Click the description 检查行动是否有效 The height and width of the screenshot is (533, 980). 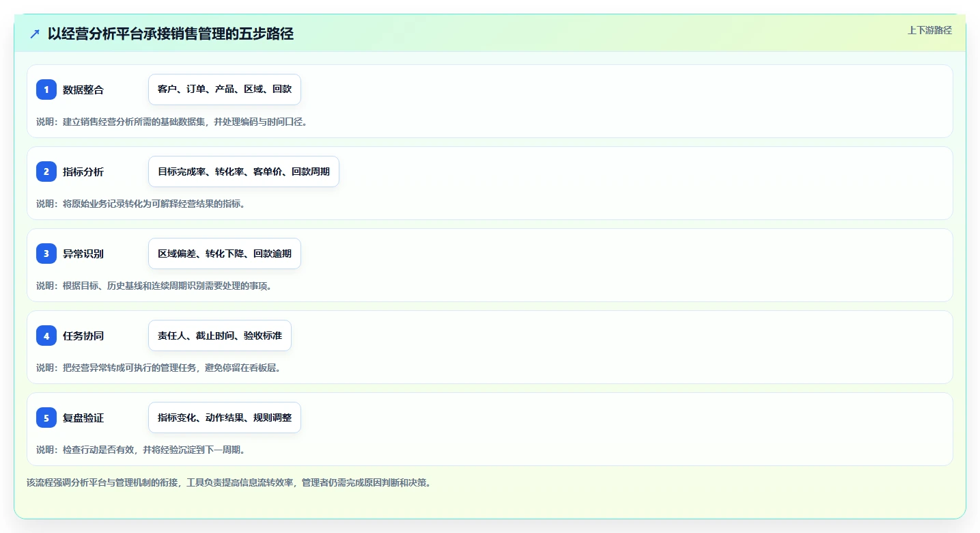(x=98, y=450)
